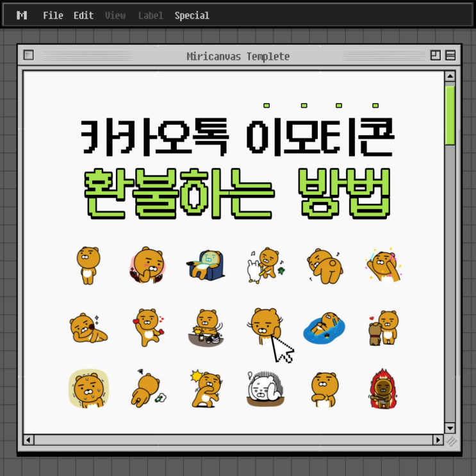Click the window zoom box icon
476x476 pixels.
(436, 55)
